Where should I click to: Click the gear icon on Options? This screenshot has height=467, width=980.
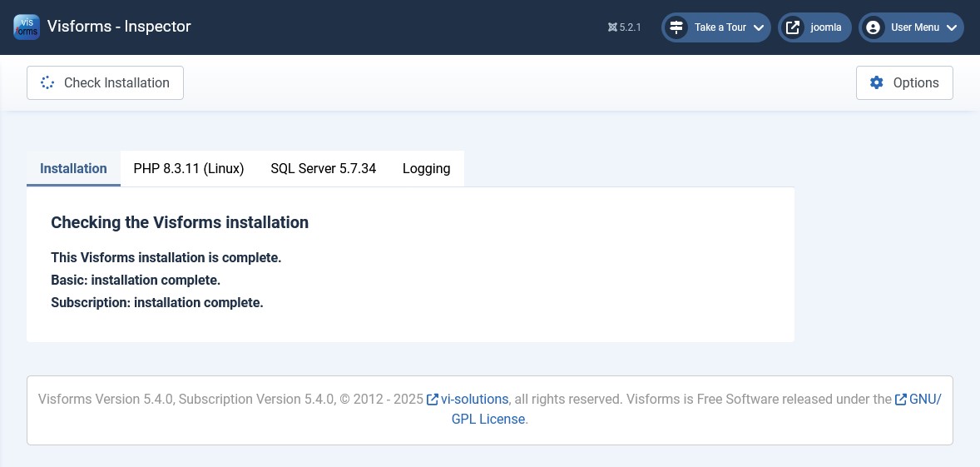point(876,82)
